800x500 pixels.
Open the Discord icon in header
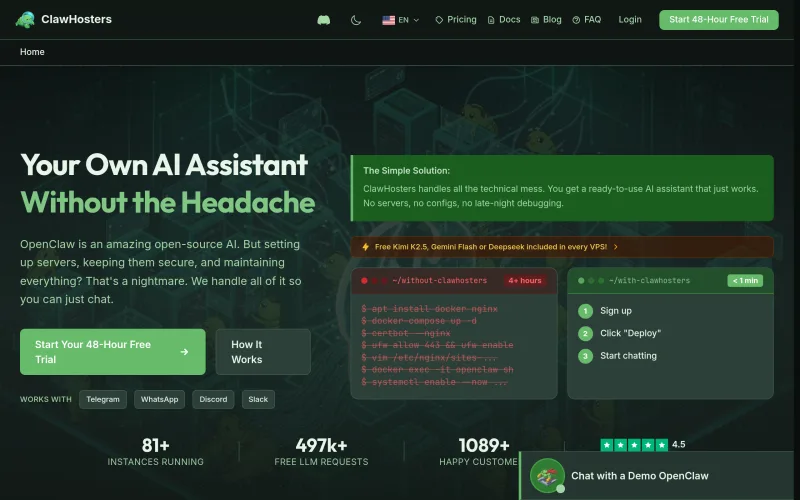[323, 20]
